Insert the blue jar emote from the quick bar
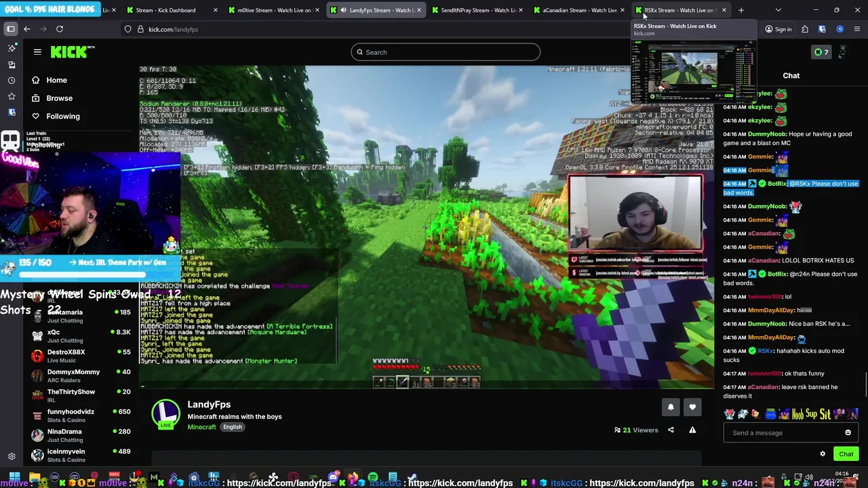The image size is (868, 488). coord(770,414)
